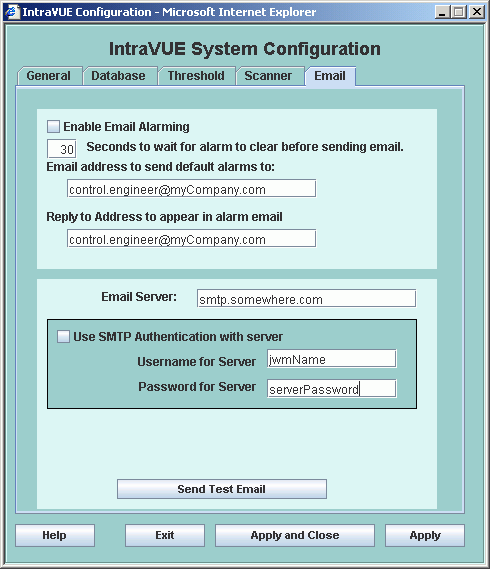Click the default alarm email address field
This screenshot has width=490, height=569.
[192, 189]
